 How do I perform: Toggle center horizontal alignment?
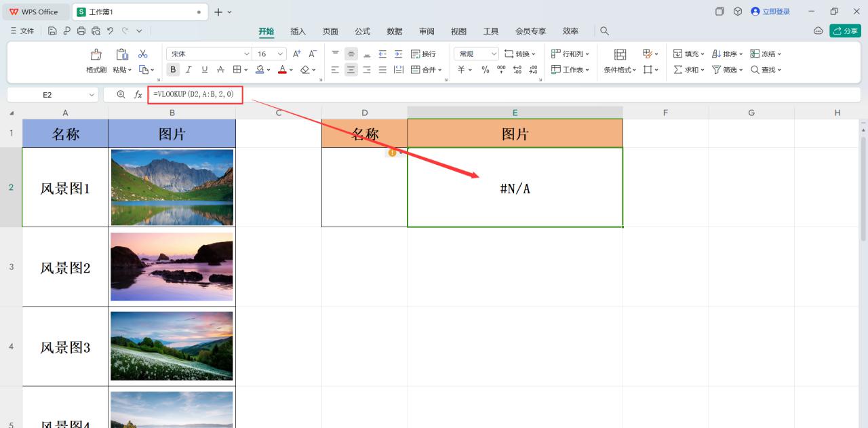click(x=351, y=69)
